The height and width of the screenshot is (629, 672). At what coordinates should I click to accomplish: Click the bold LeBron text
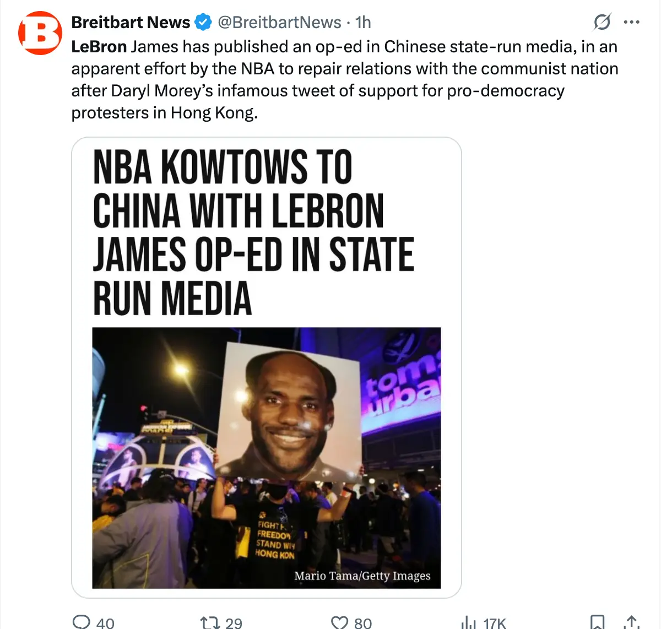[x=99, y=47]
